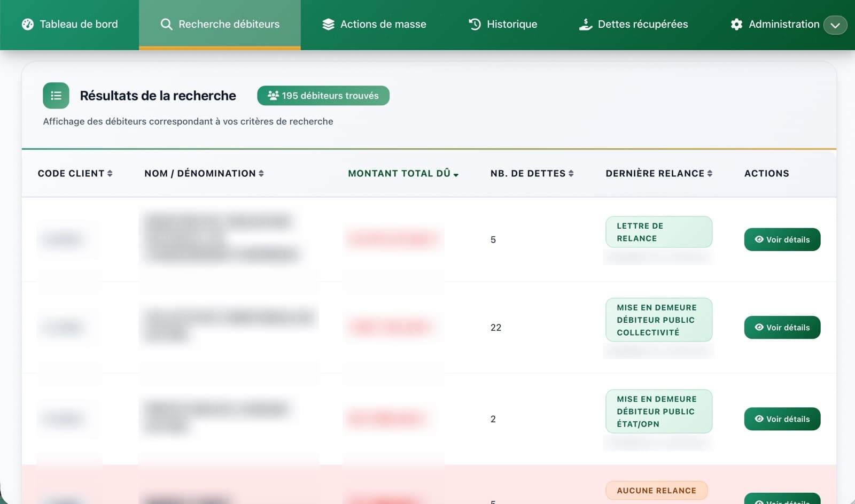Sort by Nb. de dettes column
This screenshot has width=855, height=504.
pos(532,174)
